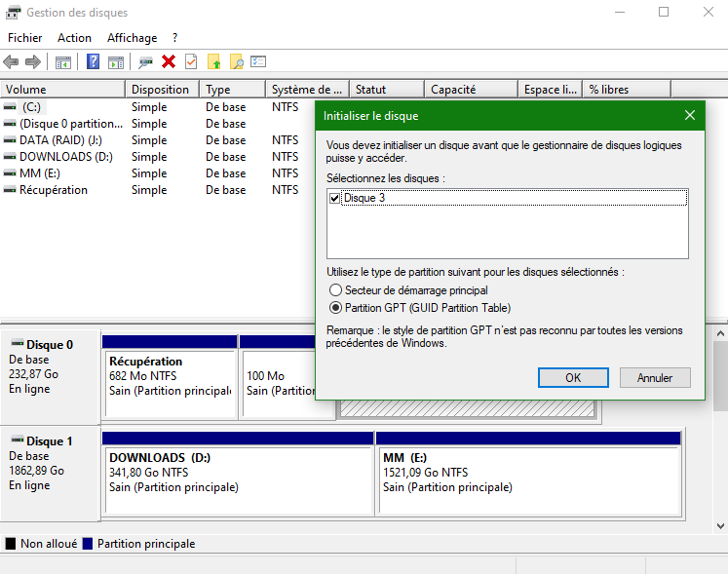Click the blue help question mark icon
Image resolution: width=728 pixels, height=574 pixels.
[x=94, y=62]
